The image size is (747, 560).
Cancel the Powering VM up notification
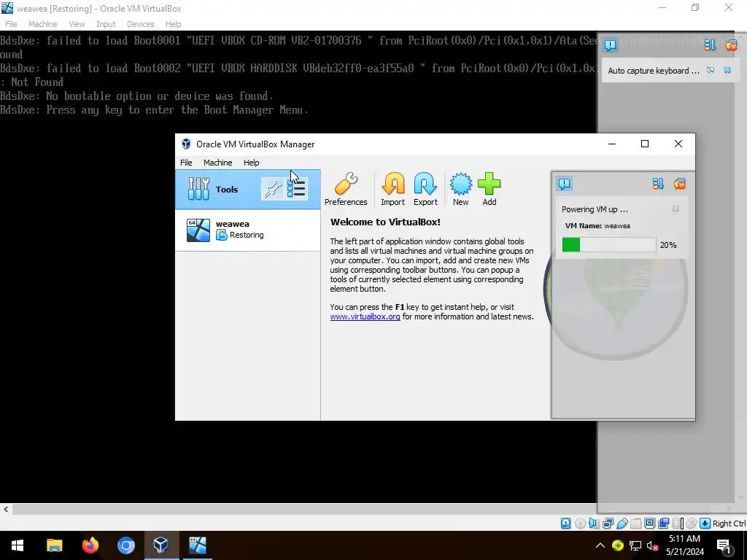point(676,209)
